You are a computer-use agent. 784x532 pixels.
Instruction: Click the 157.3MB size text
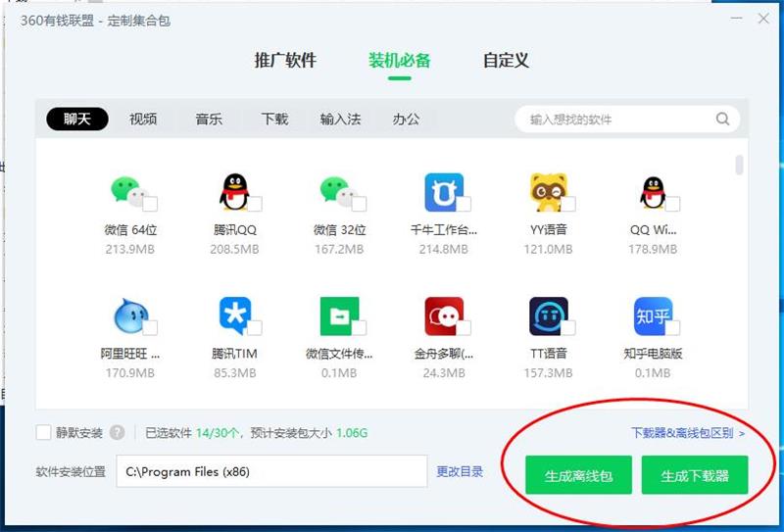click(x=548, y=373)
